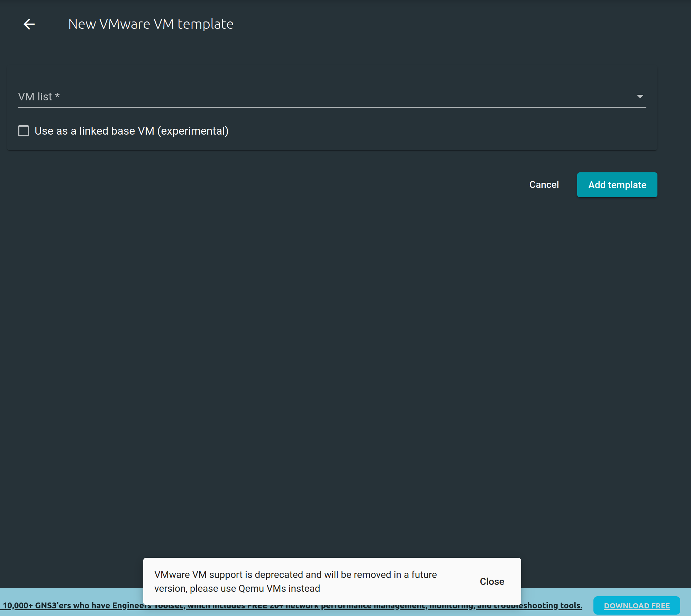The image size is (691, 616).
Task: Click the New VMware VM template heading
Action: pos(151,24)
